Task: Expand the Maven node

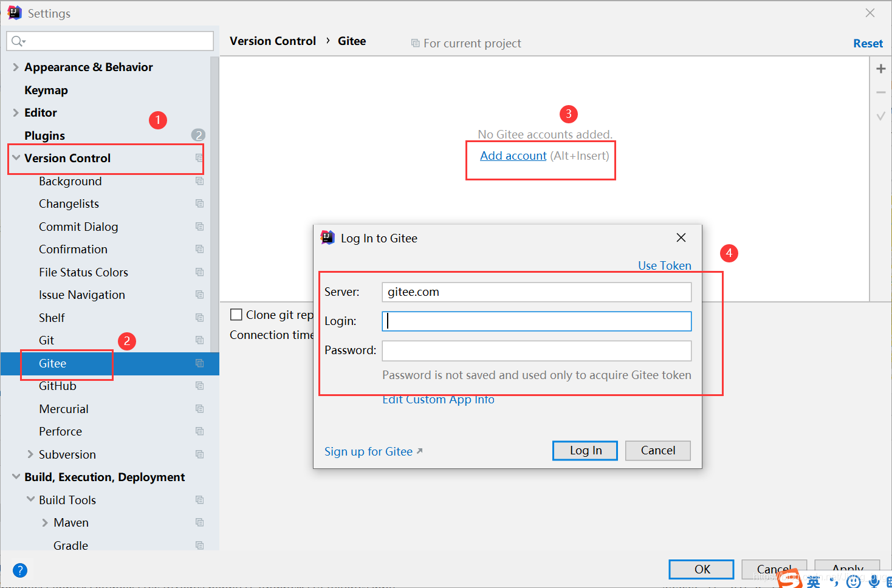Action: pyautogui.click(x=45, y=522)
